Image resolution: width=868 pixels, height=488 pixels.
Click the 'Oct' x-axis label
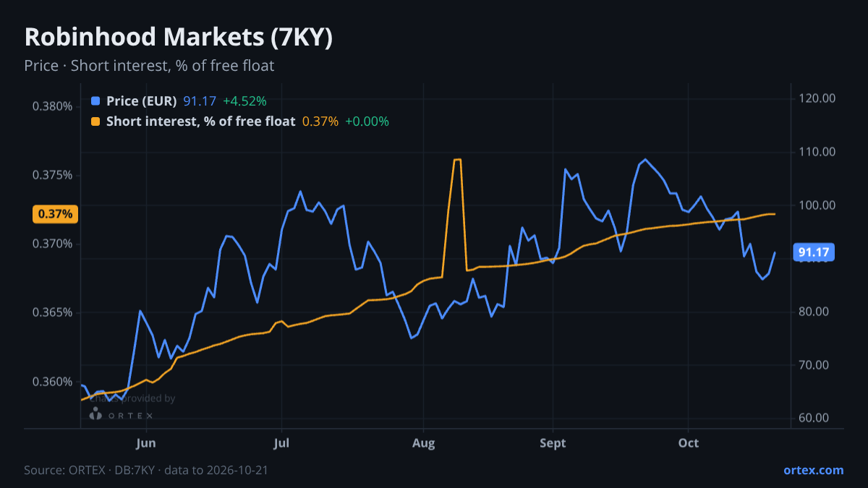tap(689, 442)
